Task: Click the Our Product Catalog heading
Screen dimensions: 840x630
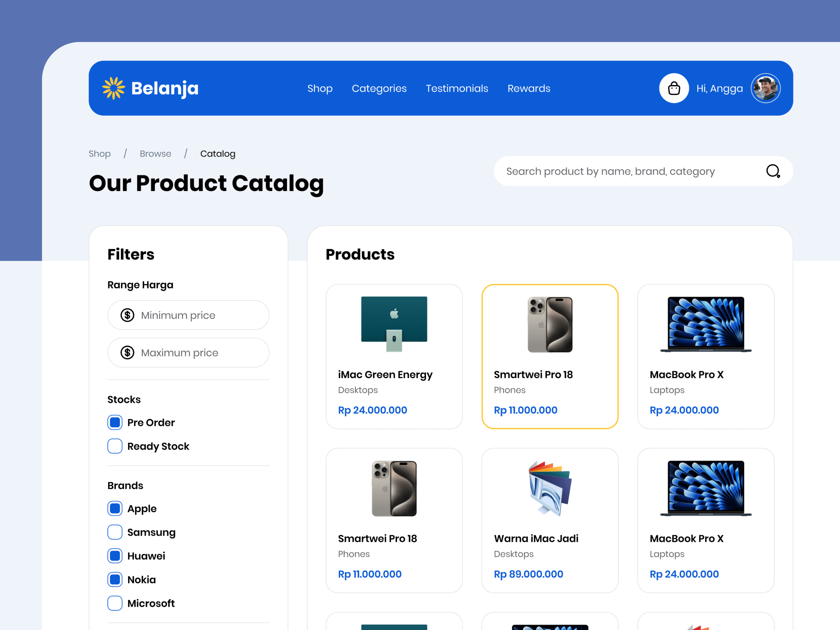Action: 206,184
